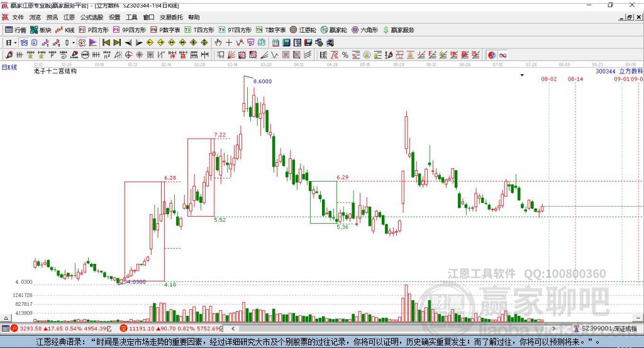Screen dimensions: 644x348
Task: Open the 板块 sector view
Action: [x=41, y=30]
